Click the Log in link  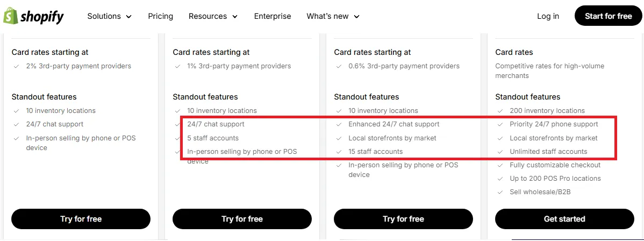tap(548, 16)
